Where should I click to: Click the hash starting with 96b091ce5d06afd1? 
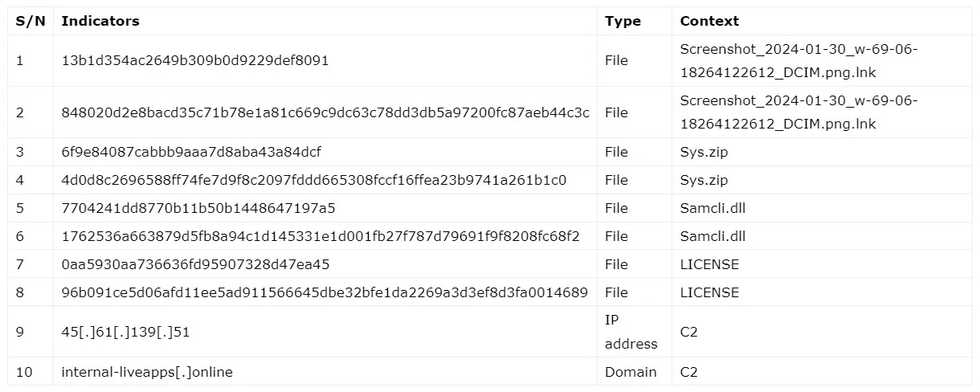(325, 292)
